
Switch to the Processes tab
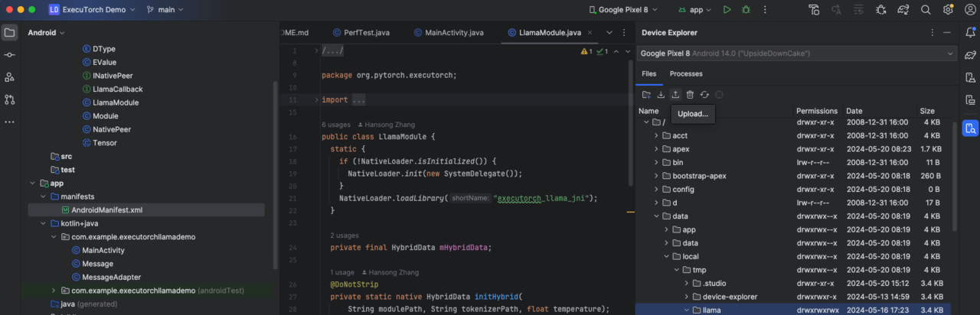(x=686, y=73)
